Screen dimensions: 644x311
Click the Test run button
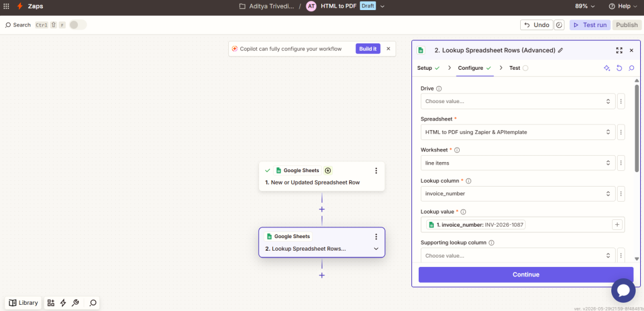[590, 25]
